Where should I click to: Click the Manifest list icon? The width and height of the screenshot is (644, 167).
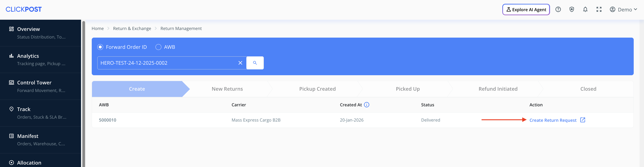pyautogui.click(x=11, y=136)
